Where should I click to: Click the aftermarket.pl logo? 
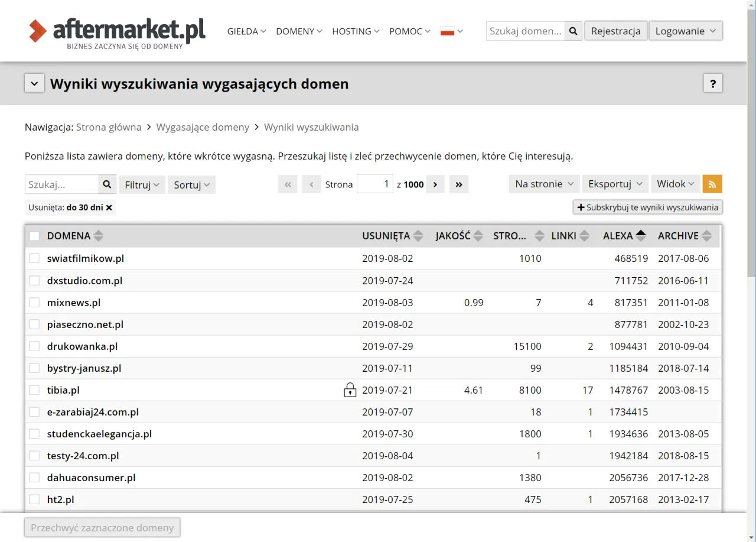(116, 31)
